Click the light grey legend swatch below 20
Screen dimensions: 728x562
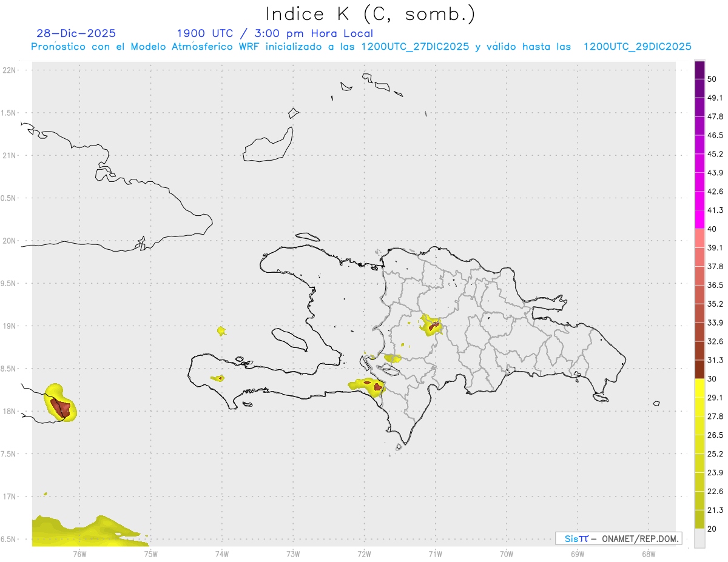(x=699, y=538)
